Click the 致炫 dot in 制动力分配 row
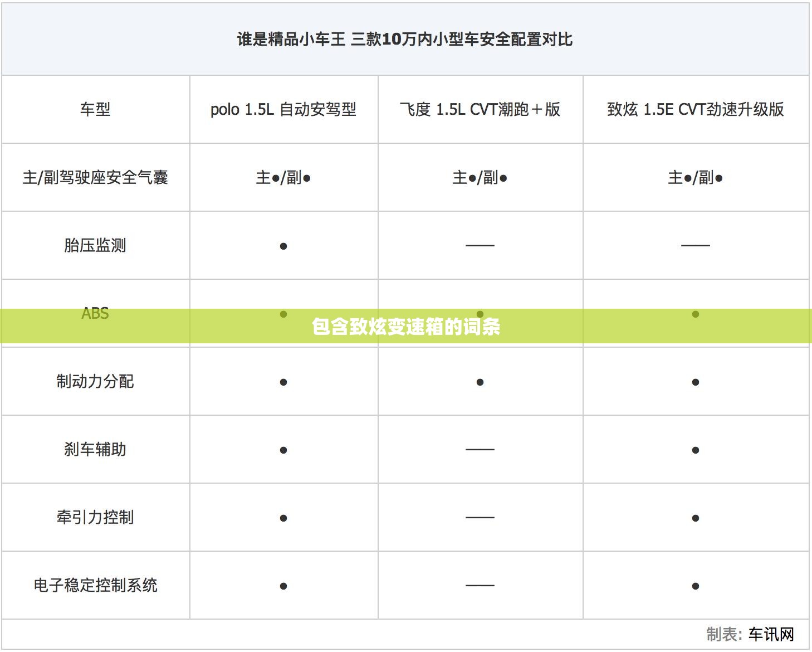Image resolution: width=812 pixels, height=652 pixels. point(696,382)
